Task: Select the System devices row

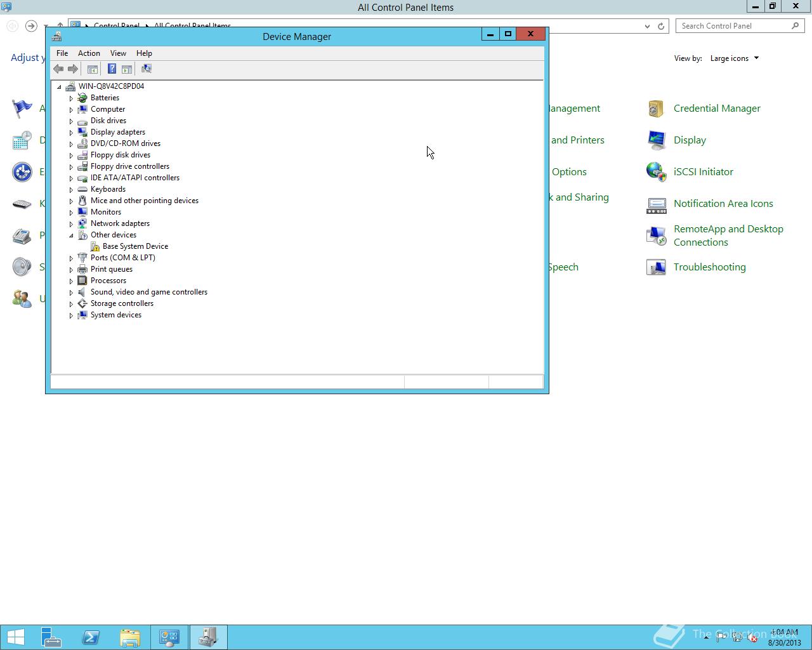Action: pos(116,315)
